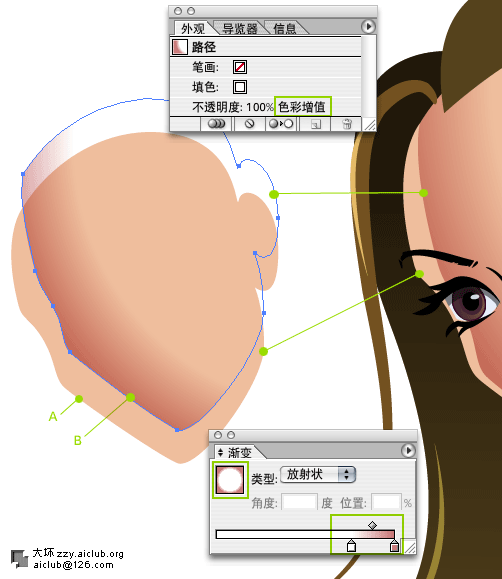Click the Gradient panel close button
502x579 pixels.
[218, 435]
